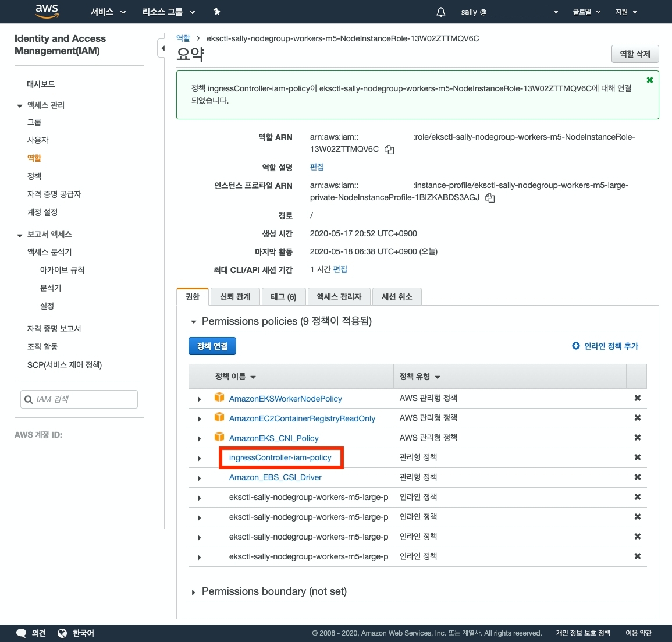Expand the ingressController-iam-policy row details

pyautogui.click(x=199, y=459)
